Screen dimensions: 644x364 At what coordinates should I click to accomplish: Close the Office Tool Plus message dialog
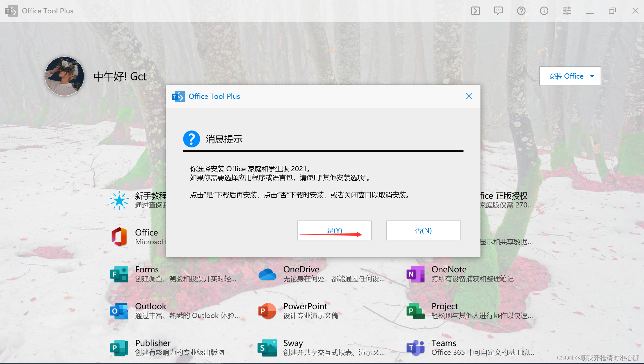tap(469, 96)
